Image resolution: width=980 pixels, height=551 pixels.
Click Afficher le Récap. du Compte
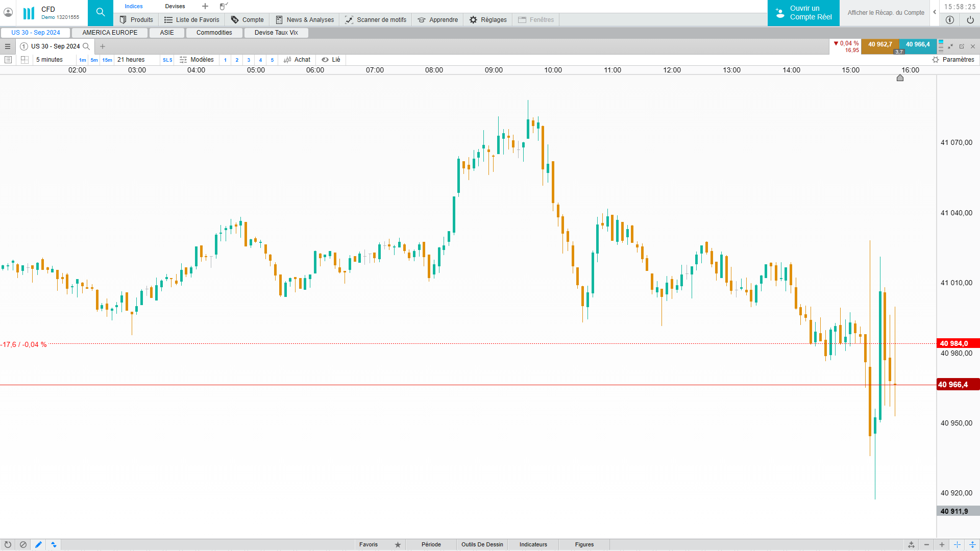(x=886, y=13)
